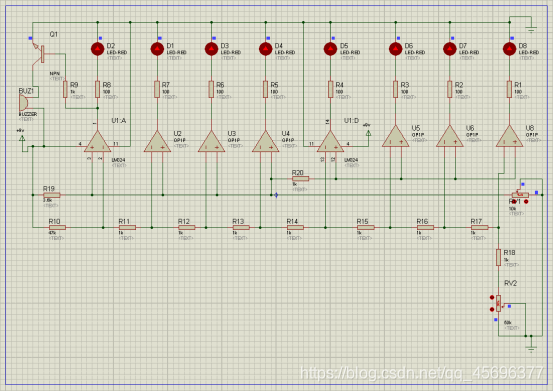Select resistor R8 body

coord(98,89)
